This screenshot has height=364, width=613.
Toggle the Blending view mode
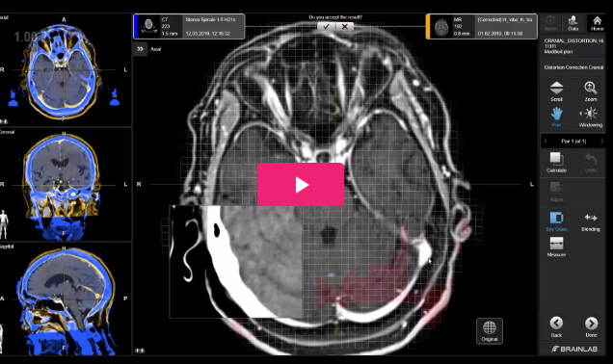click(590, 221)
